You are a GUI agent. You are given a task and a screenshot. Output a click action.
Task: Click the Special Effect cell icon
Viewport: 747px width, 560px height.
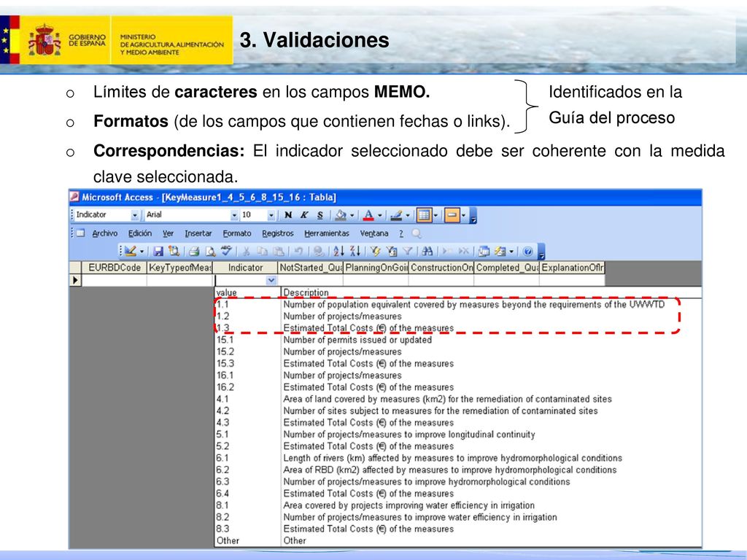click(452, 215)
